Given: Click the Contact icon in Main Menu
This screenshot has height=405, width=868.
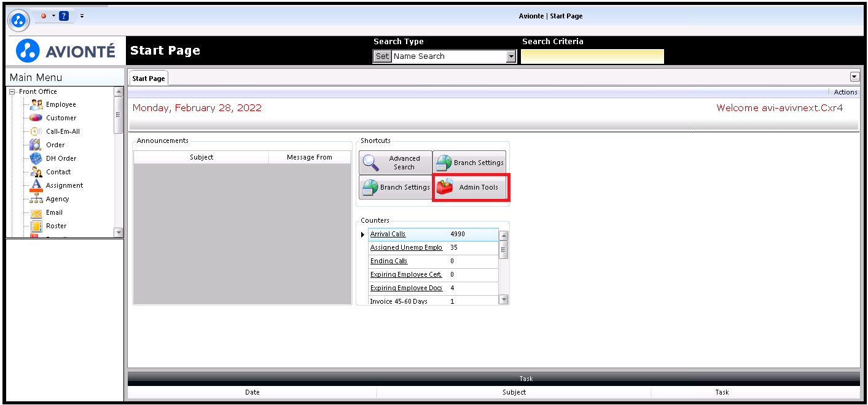Looking at the screenshot, I should click(x=36, y=172).
